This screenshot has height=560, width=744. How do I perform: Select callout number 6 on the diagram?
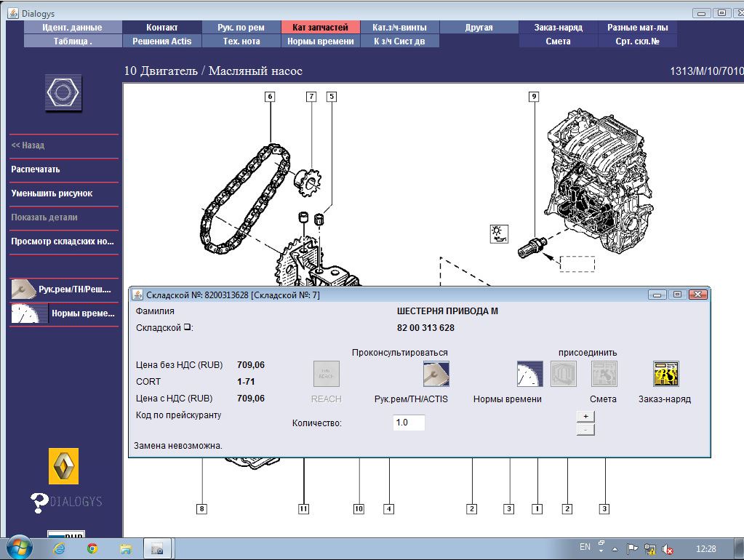pos(270,97)
